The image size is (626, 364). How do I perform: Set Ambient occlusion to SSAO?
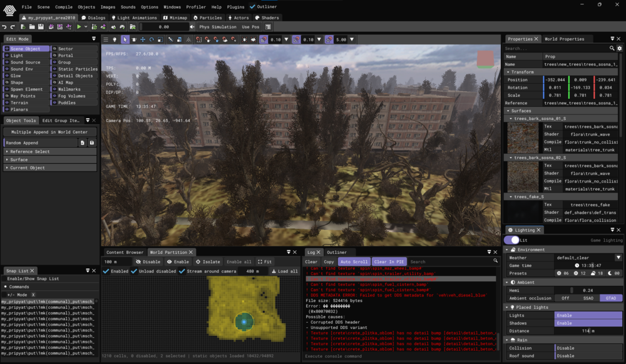[588, 298]
